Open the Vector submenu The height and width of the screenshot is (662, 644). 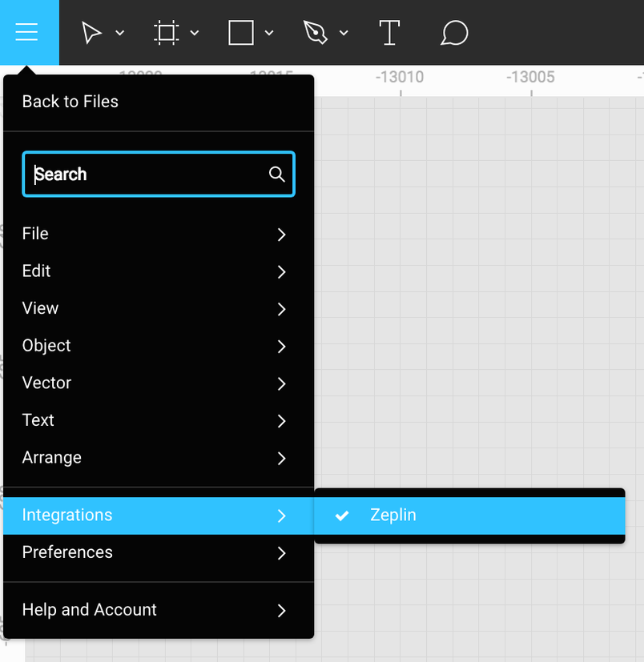tap(159, 383)
